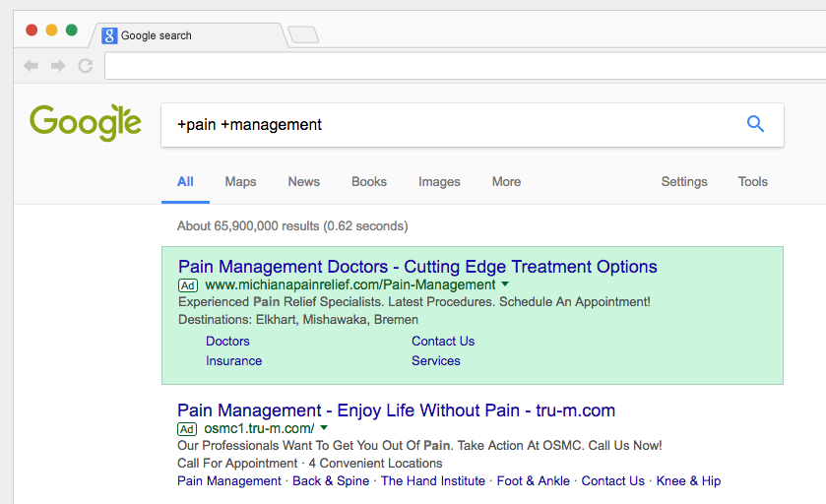
Task: Click the browser forward arrow
Action: pos(58,66)
